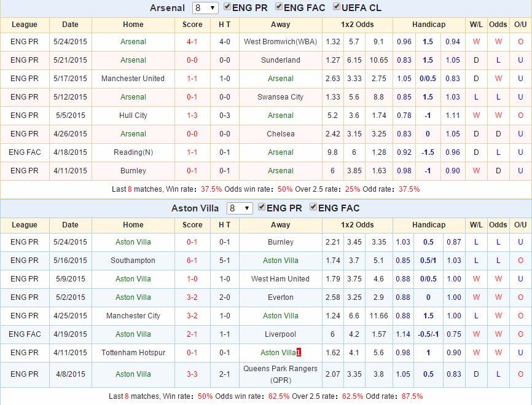This screenshot has height=405, width=532.
Task: Click Reading(N) team name
Action: [133, 152]
